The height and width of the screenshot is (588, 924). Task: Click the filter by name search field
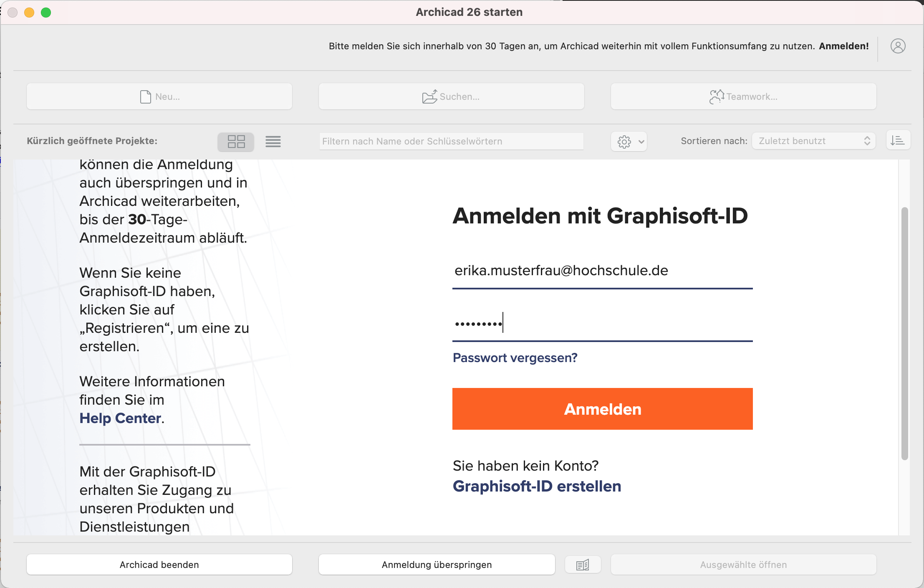[x=451, y=141]
